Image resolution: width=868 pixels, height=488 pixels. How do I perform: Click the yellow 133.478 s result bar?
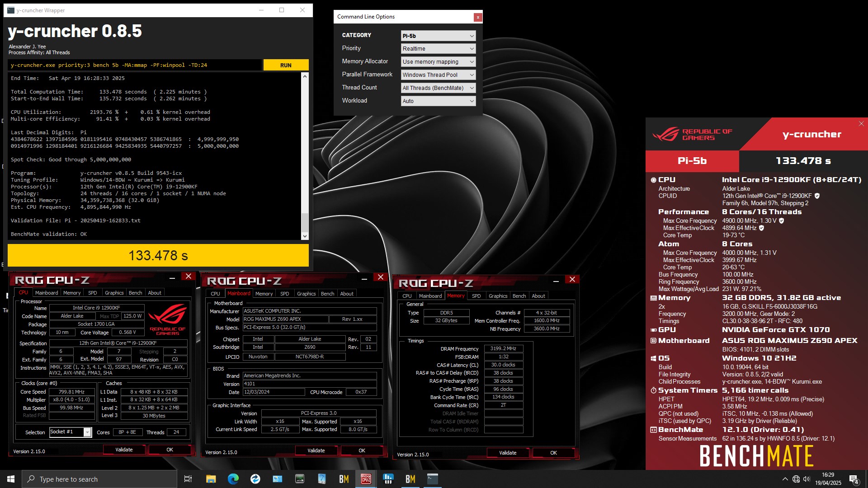click(x=158, y=256)
